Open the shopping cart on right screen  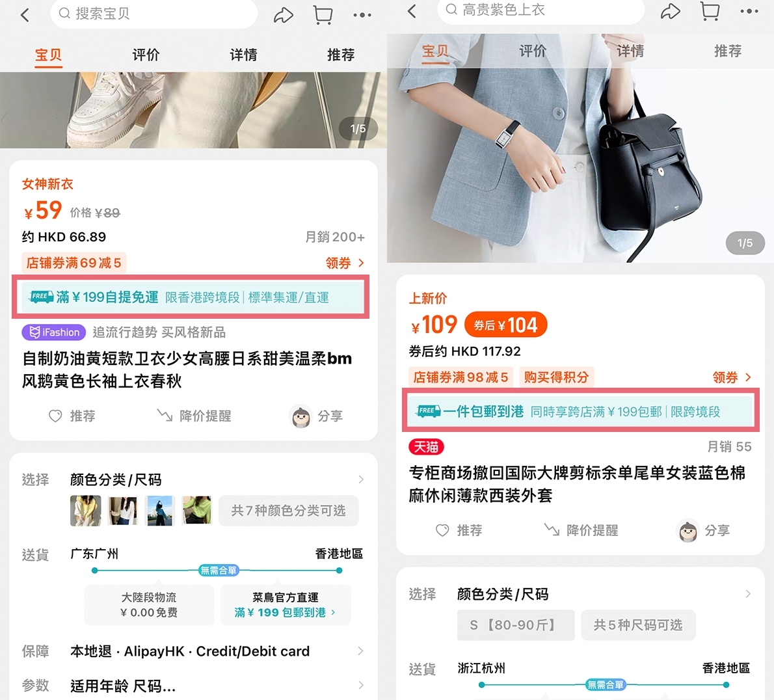[710, 11]
